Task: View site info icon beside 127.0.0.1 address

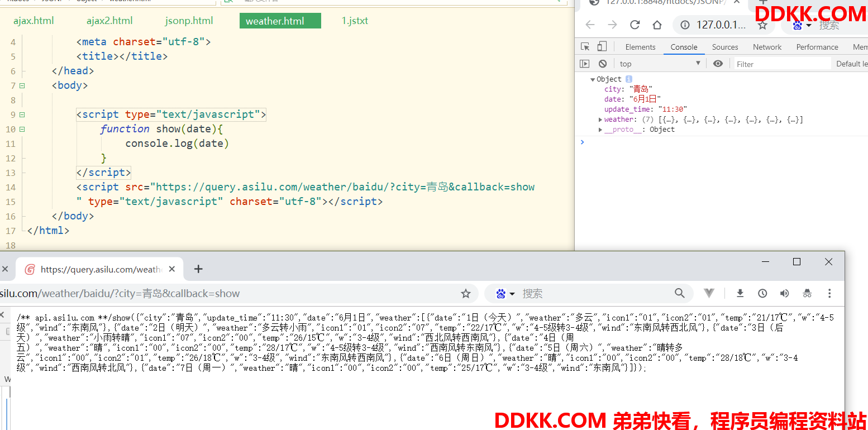Action: (685, 25)
